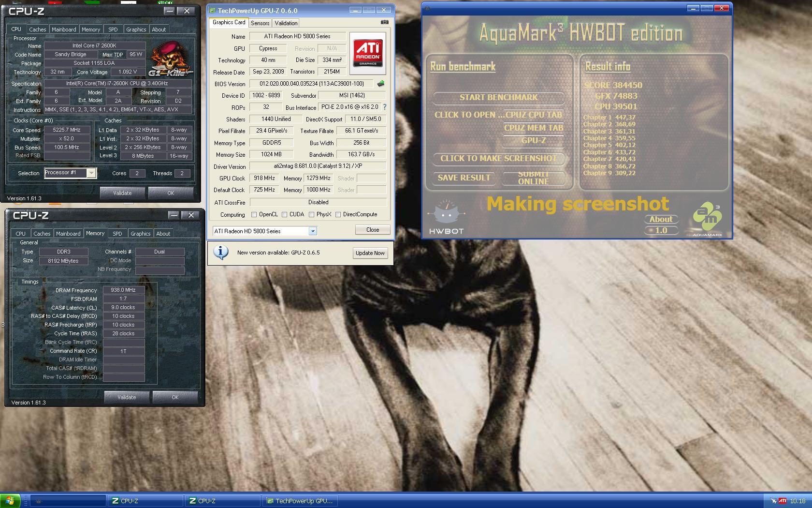The height and width of the screenshot is (508, 812).
Task: Click OK in top CPU-Z window
Action: click(x=171, y=193)
